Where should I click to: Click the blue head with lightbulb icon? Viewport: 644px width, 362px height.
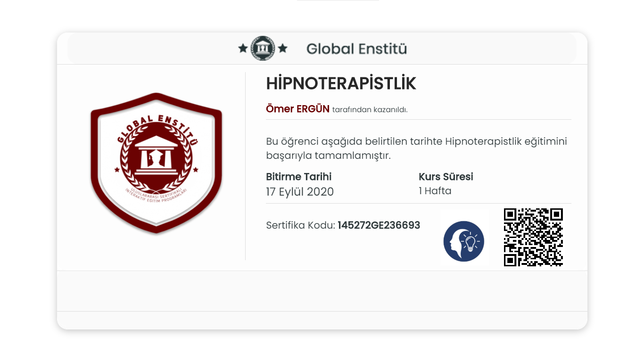tap(464, 241)
